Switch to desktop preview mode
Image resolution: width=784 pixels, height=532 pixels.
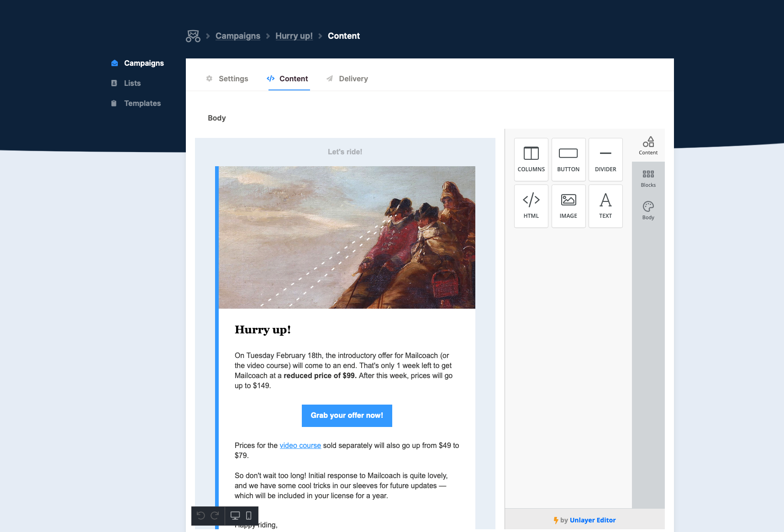point(235,516)
